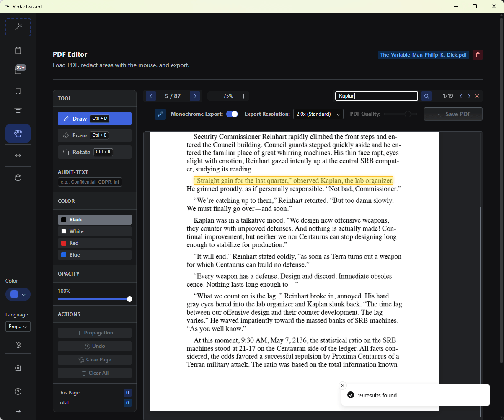Open the help question mark icon
The height and width of the screenshot is (420, 504).
18,391
